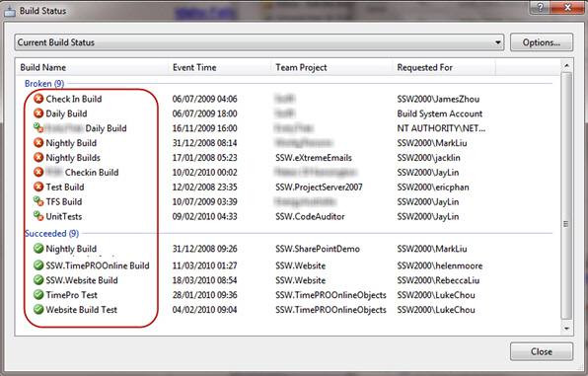588x376 pixels.
Task: Click green check icon beside Website Build Test
Action: [38, 309]
